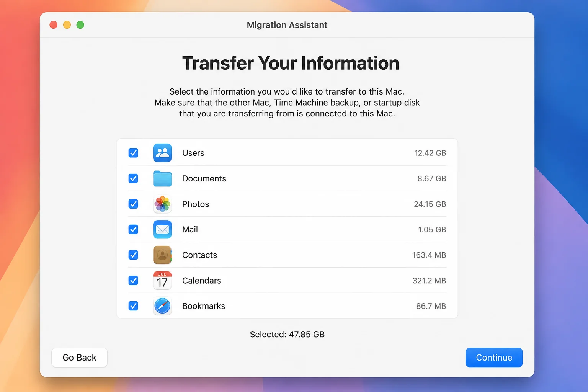Click the Transfer Your Information heading
The image size is (588, 392).
pos(291,63)
